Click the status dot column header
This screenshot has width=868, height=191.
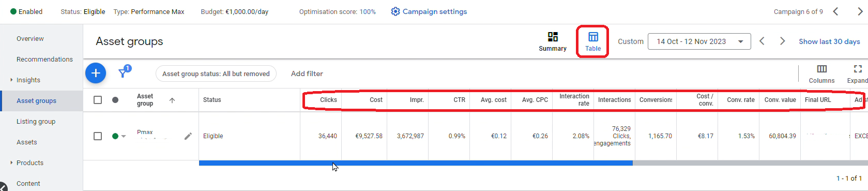(115, 100)
